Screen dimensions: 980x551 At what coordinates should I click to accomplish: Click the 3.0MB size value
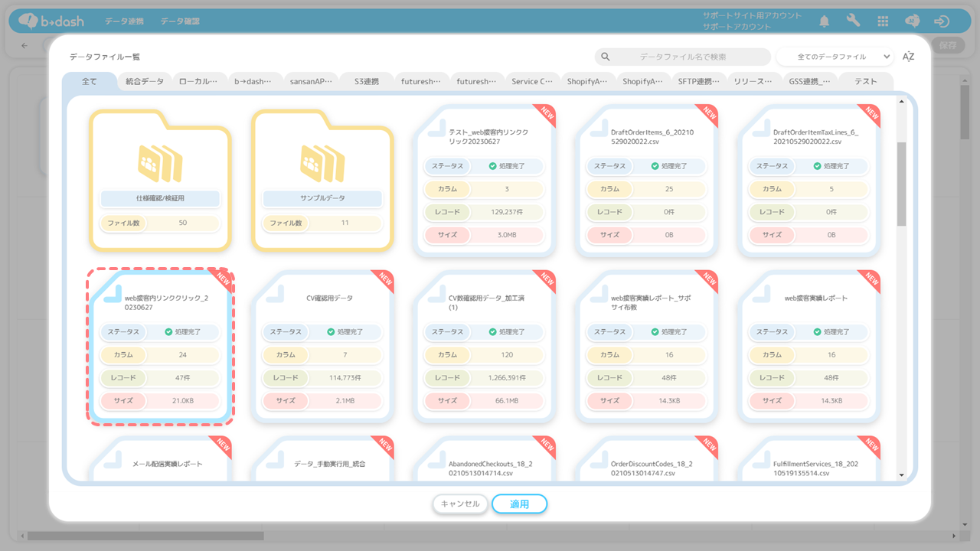[x=507, y=235]
